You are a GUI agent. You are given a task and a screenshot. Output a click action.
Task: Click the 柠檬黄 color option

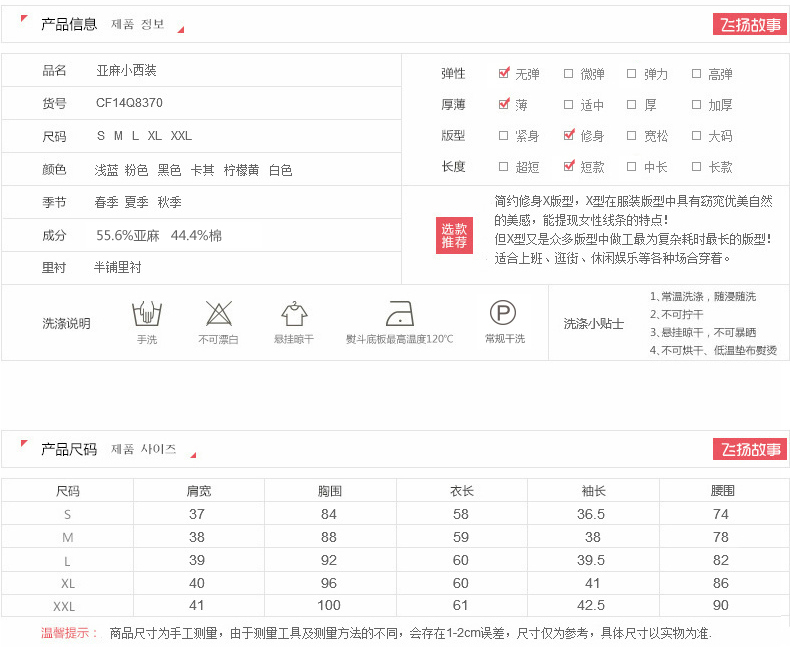pyautogui.click(x=241, y=171)
